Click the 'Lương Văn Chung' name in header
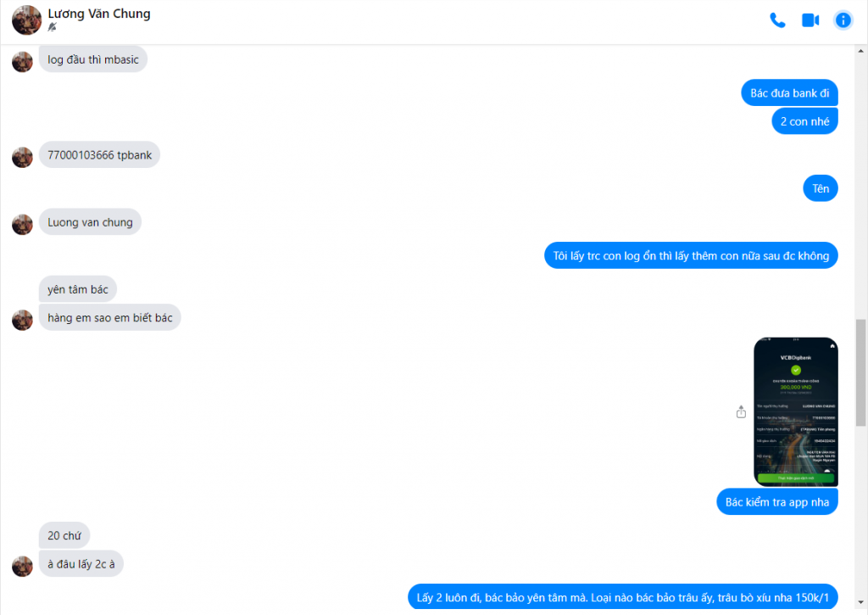868x615 pixels. [x=99, y=14]
